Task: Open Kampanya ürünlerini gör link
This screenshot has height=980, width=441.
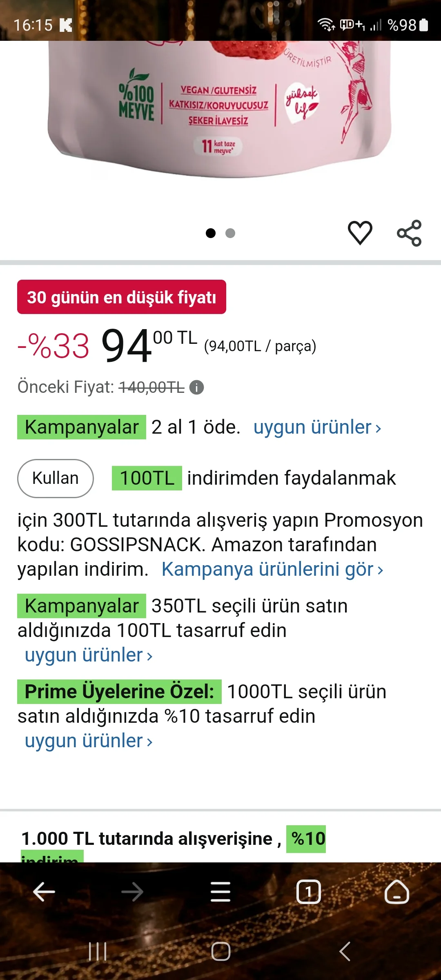Action: pyautogui.click(x=272, y=569)
